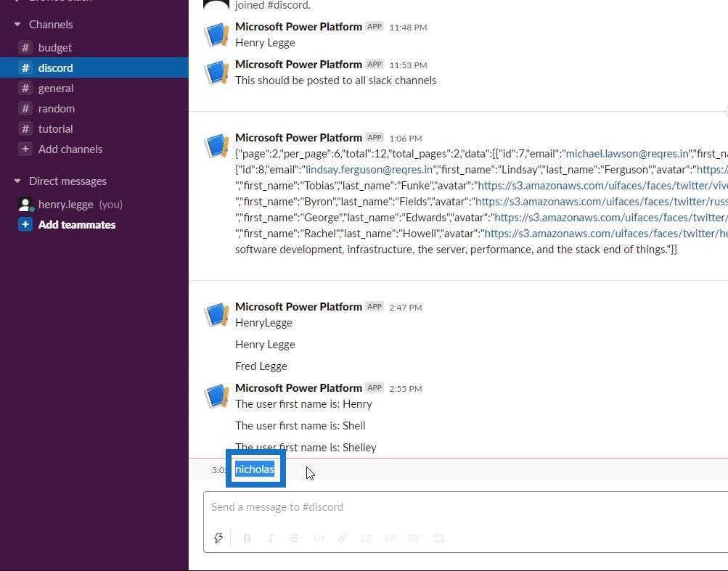Click the 11:48 PM message timestamp

408,28
